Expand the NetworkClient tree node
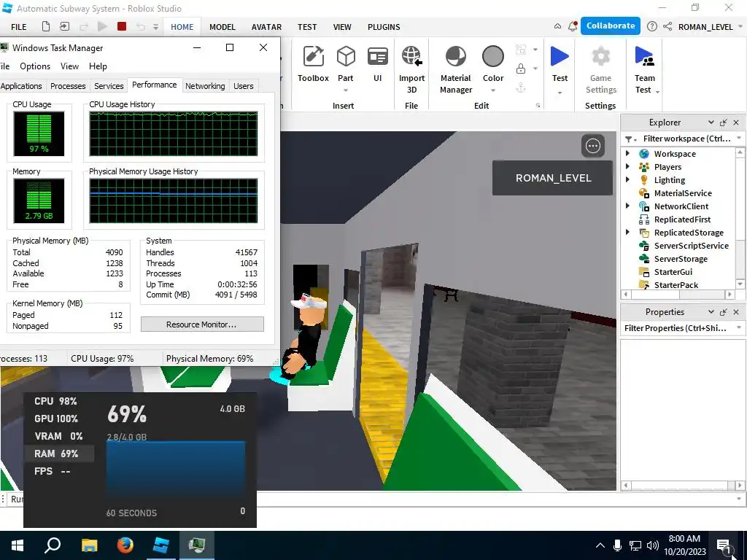The image size is (747, 560). 627,206
